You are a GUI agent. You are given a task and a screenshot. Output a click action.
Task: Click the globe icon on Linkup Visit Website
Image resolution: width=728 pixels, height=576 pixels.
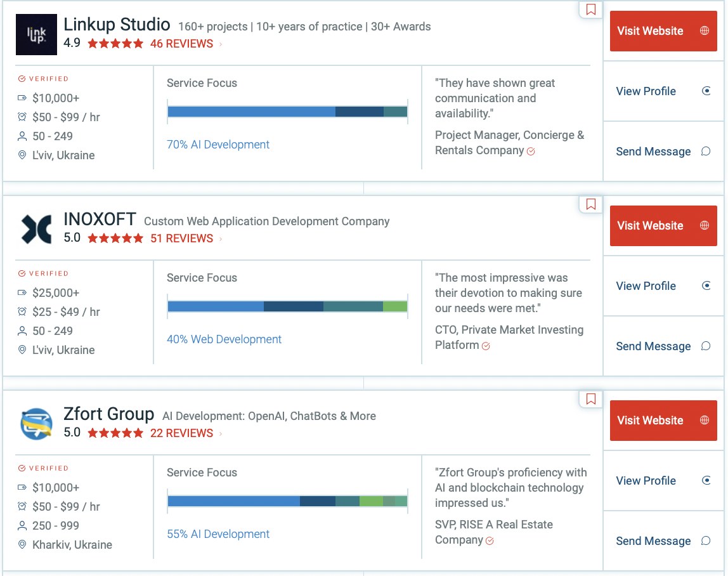point(705,30)
